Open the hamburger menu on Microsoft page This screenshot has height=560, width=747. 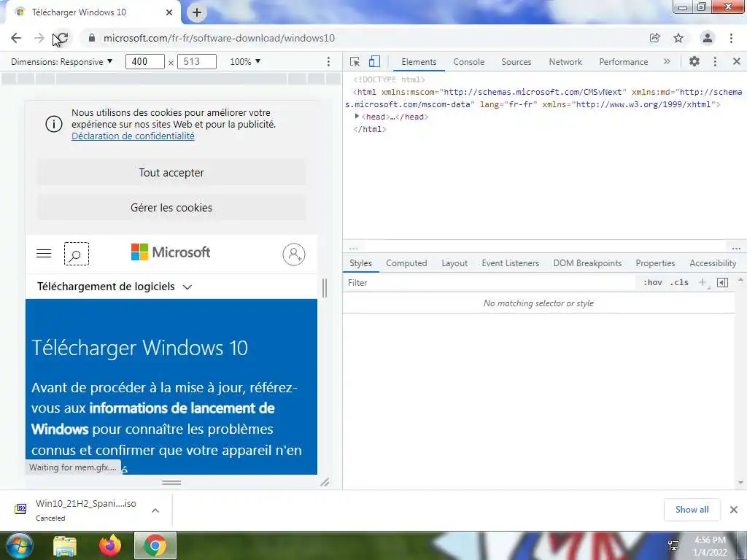(44, 253)
